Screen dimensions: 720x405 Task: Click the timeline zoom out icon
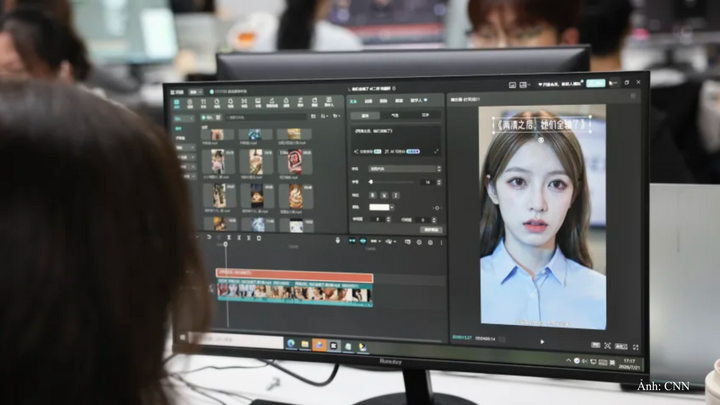[x=419, y=242]
